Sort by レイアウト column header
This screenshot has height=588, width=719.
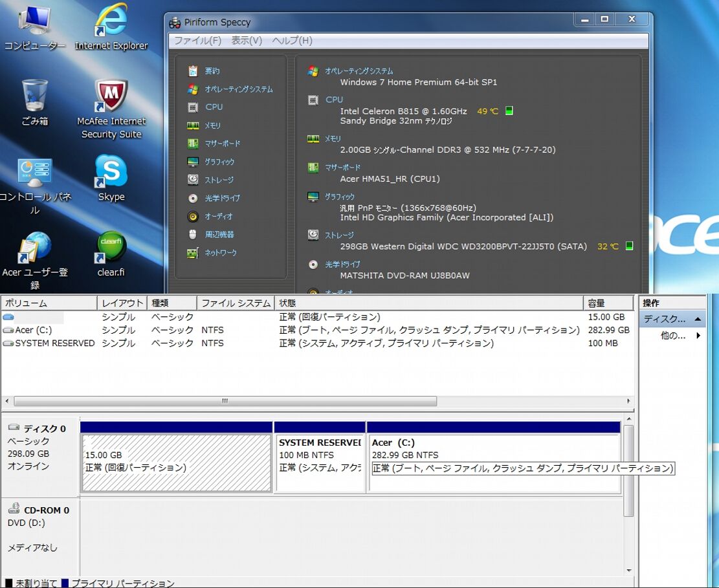pyautogui.click(x=122, y=303)
